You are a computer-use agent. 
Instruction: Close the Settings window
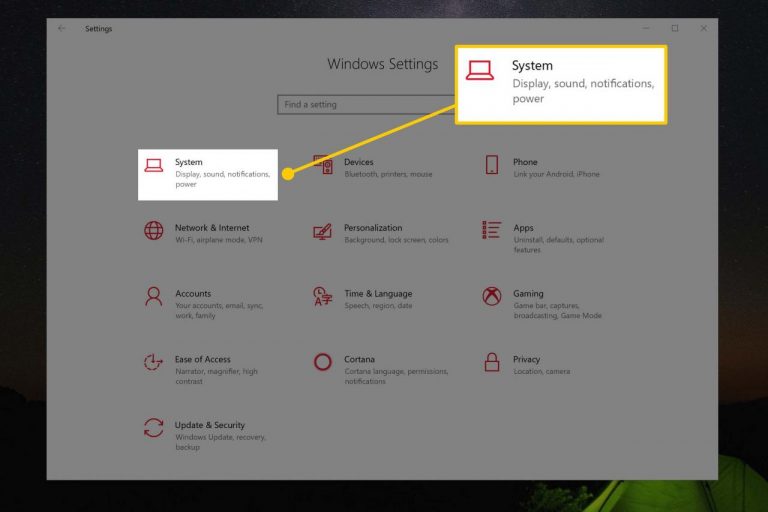point(703,28)
